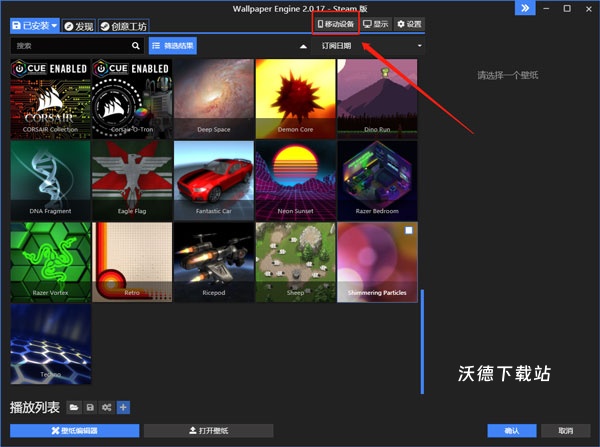Select the Neon Sunset wallpaper
Screen dimensions: 600x447
click(295, 181)
